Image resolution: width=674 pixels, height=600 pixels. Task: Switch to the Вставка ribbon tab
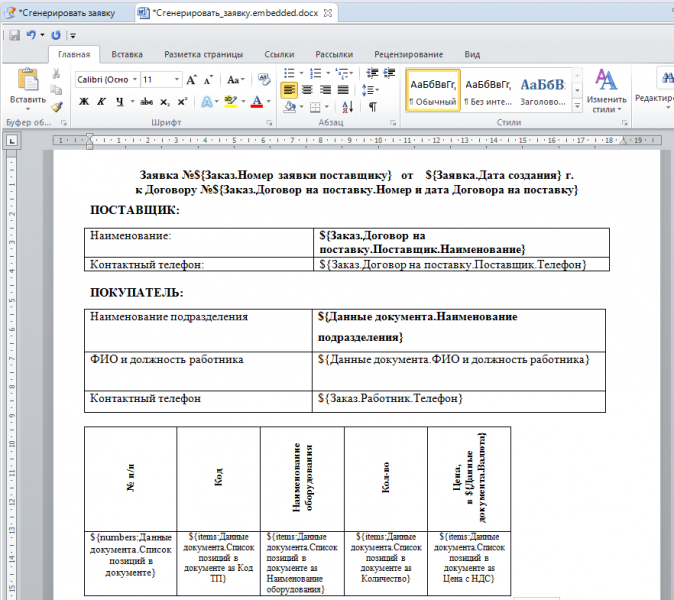coord(127,55)
